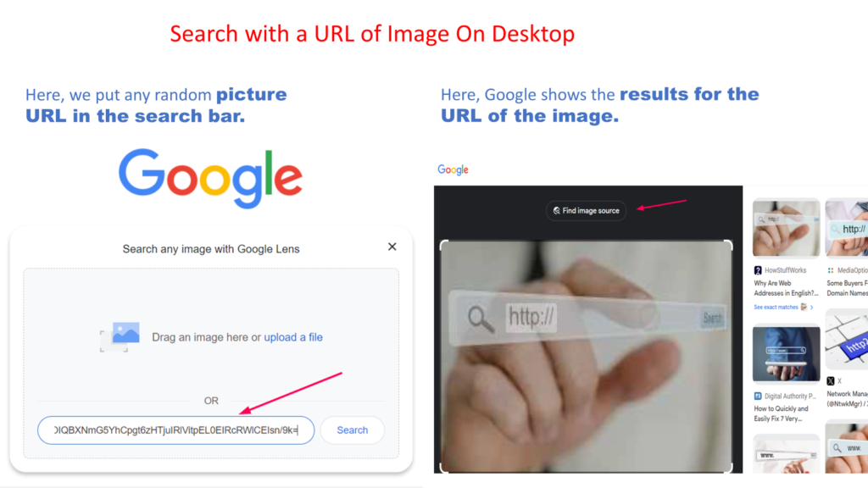The image size is (868, 488).
Task: Click the small Google logo above results
Action: point(453,169)
